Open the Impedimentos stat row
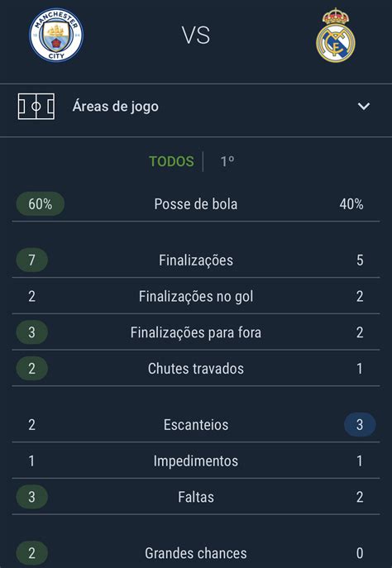This screenshot has width=392, height=568. point(196,461)
